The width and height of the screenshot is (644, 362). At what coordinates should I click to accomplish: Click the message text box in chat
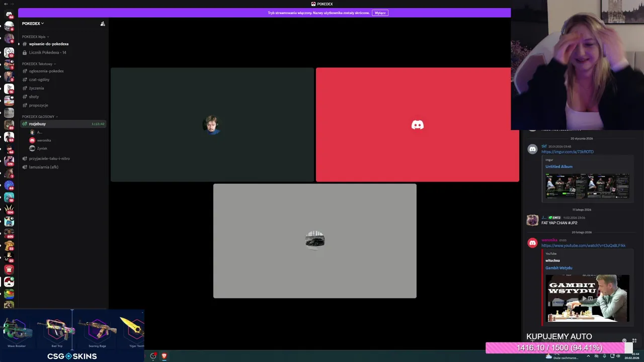pos(579,341)
